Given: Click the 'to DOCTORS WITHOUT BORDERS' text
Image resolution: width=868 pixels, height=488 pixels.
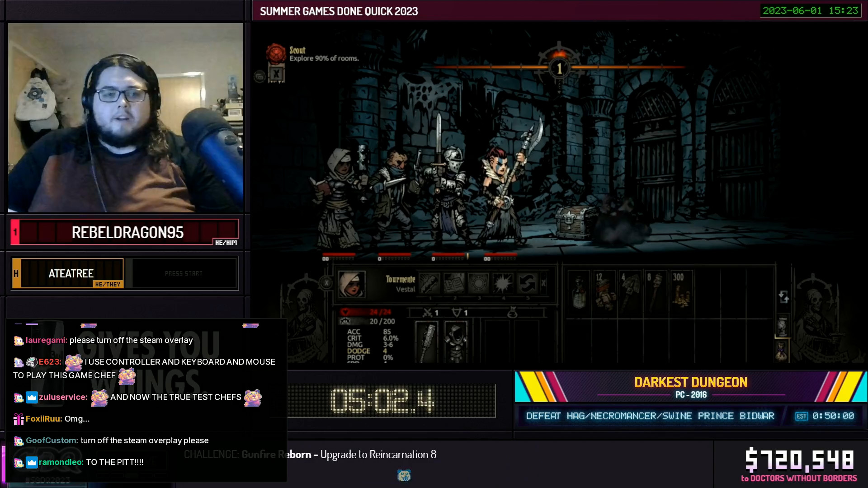Looking at the screenshot, I should (799, 478).
